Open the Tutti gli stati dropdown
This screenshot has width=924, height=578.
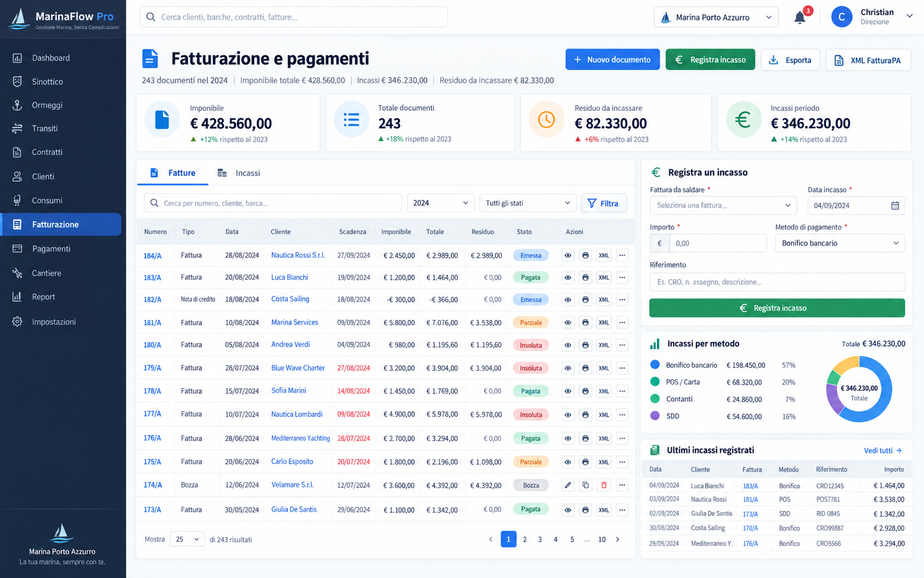[527, 203]
